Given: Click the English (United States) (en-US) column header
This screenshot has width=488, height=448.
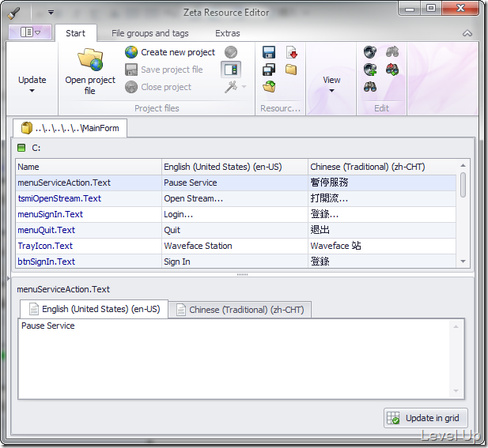Looking at the screenshot, I should (235, 167).
